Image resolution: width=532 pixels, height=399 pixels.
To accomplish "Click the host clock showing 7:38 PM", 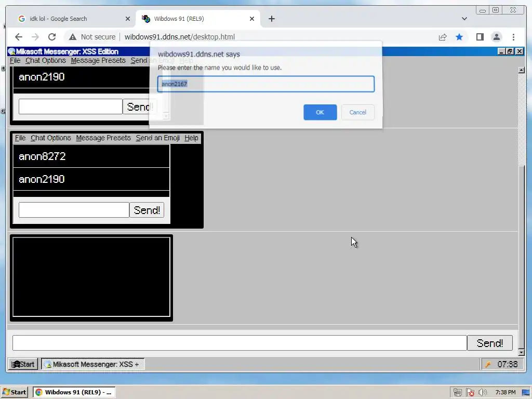I will 505,392.
